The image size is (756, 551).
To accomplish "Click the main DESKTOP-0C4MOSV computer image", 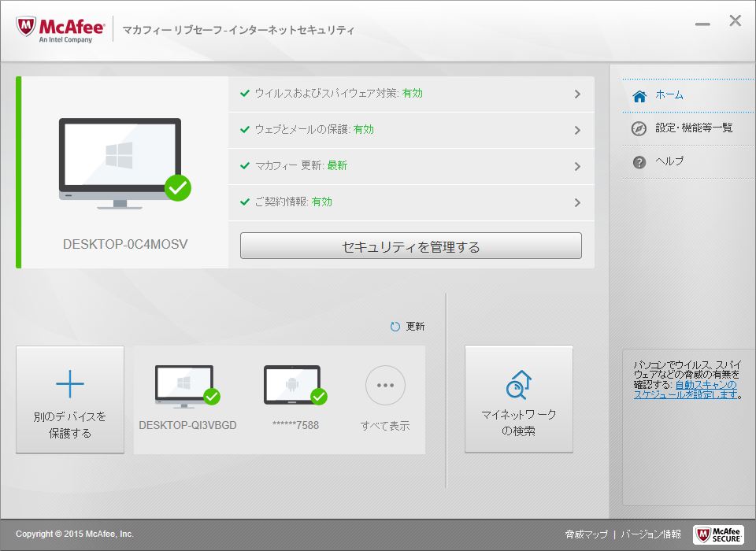I will point(120,163).
